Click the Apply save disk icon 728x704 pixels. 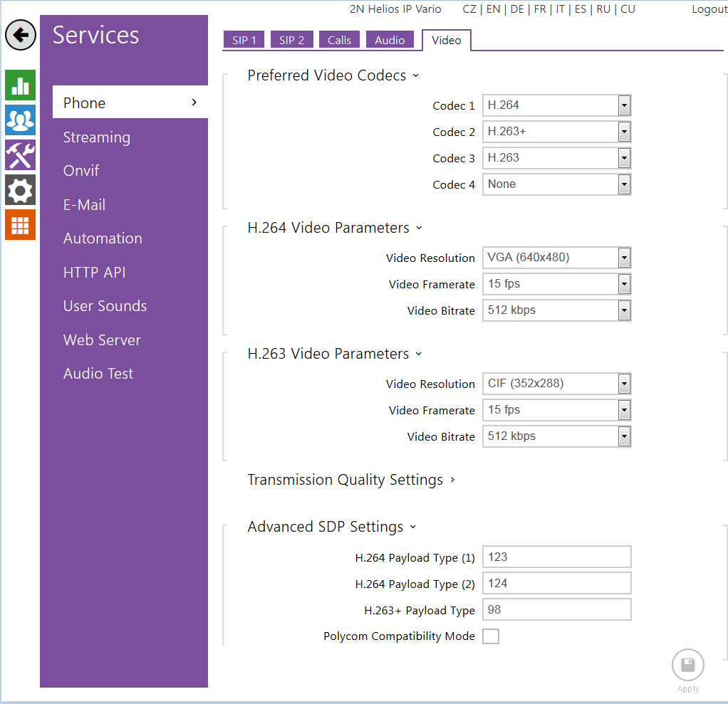click(x=687, y=666)
